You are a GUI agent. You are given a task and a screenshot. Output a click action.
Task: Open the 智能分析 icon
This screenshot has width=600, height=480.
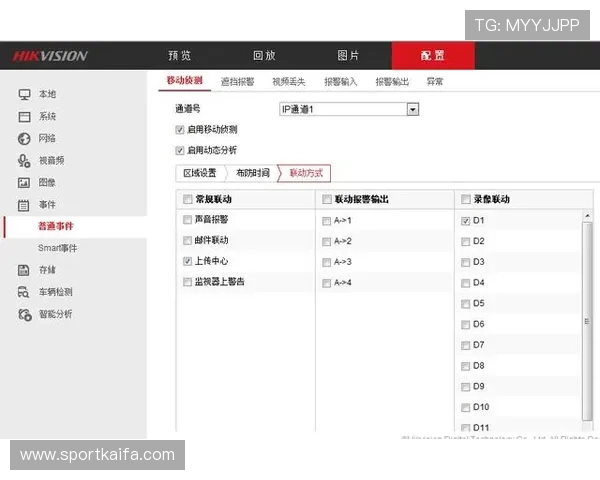click(x=25, y=315)
